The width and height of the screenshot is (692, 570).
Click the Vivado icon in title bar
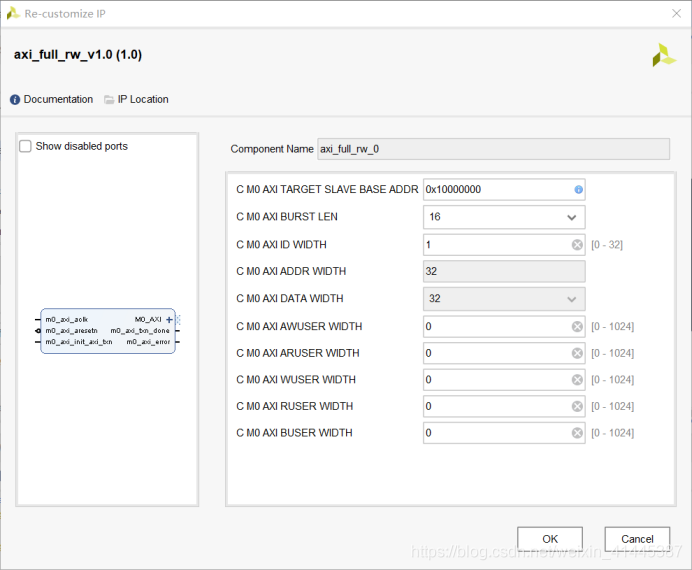click(13, 13)
